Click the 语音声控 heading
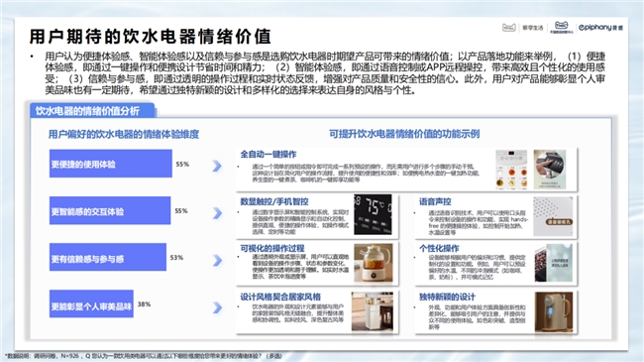The image size is (644, 362). [x=435, y=201]
